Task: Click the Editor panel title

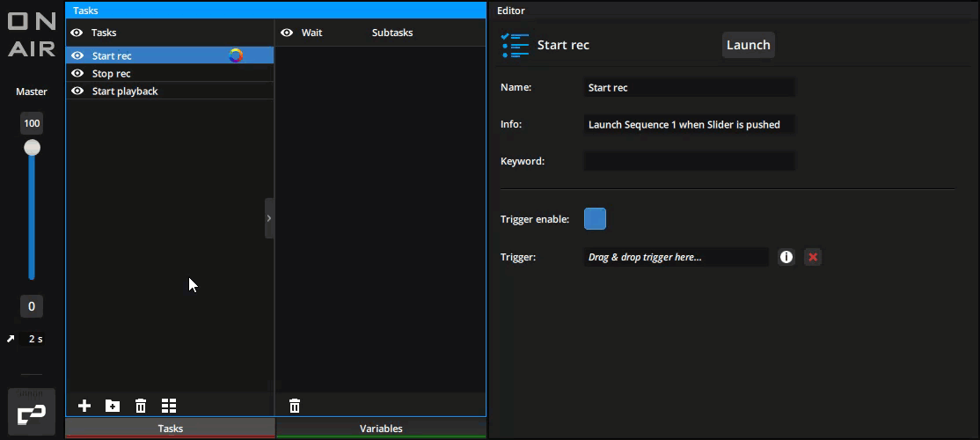Action: coord(510,10)
